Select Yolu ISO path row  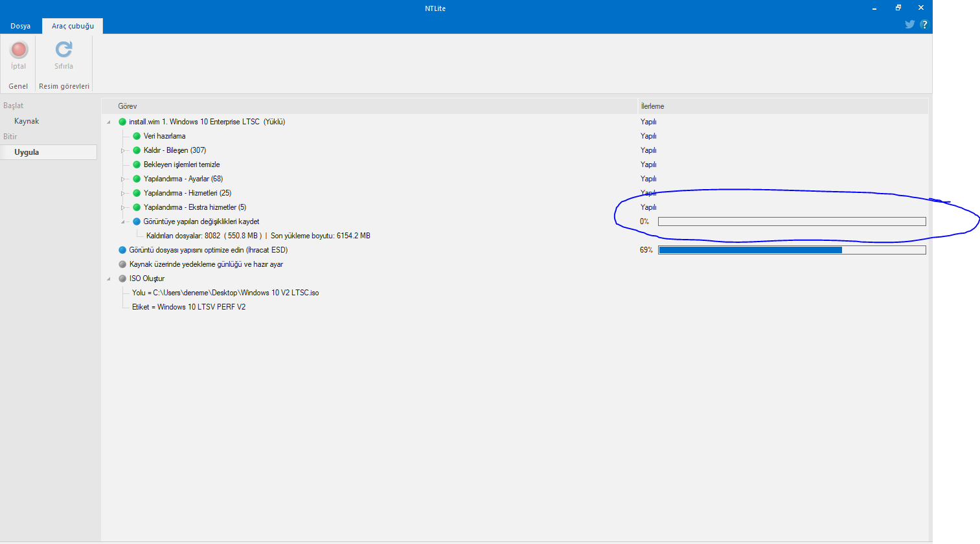click(225, 293)
